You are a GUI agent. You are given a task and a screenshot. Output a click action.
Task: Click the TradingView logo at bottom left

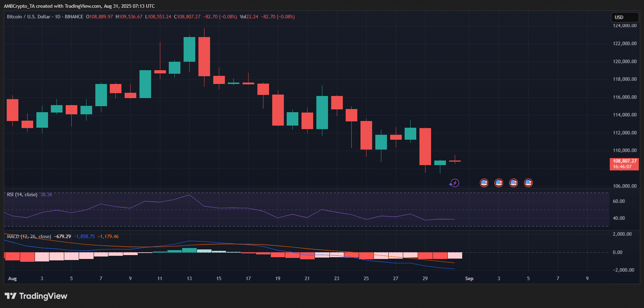36,296
